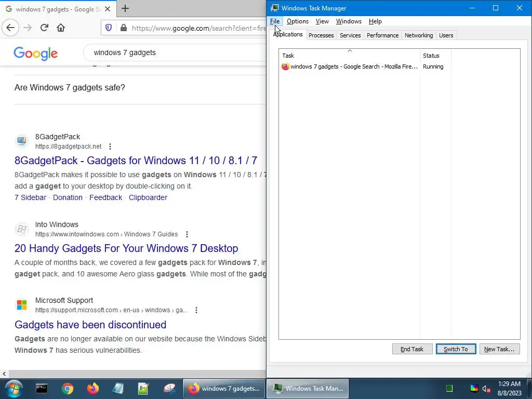
Task: Open 'Gadgets have been discontinued' link
Action: click(x=90, y=324)
